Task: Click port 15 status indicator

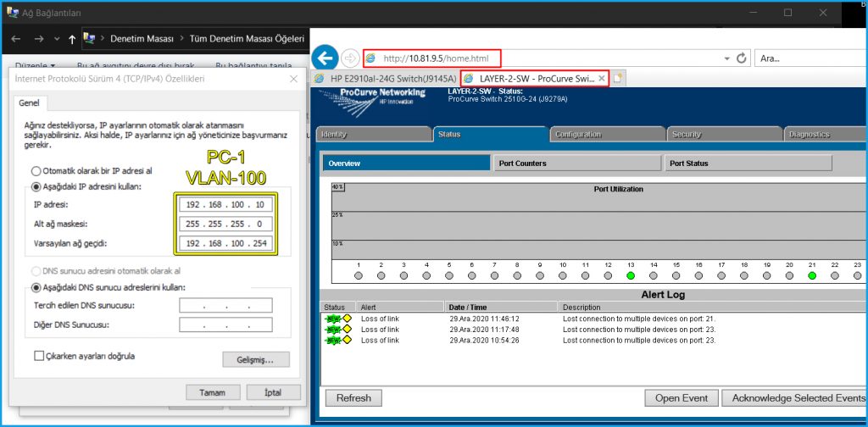Action: coord(676,275)
